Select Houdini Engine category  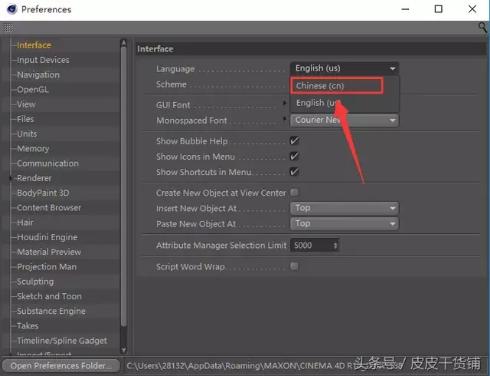47,237
